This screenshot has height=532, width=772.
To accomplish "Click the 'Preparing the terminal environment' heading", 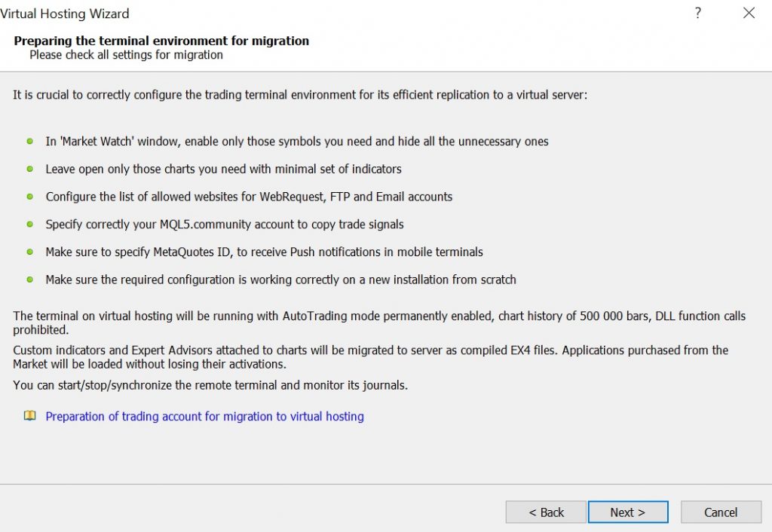I will coord(161,41).
